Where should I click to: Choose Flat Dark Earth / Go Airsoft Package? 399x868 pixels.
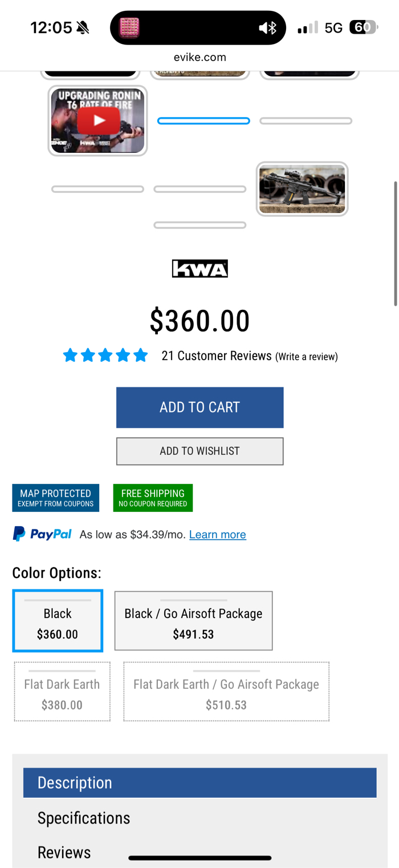click(226, 692)
